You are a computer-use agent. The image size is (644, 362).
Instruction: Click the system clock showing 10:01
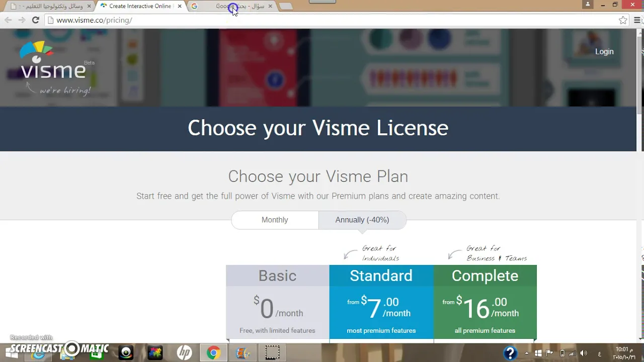[x=624, y=353]
